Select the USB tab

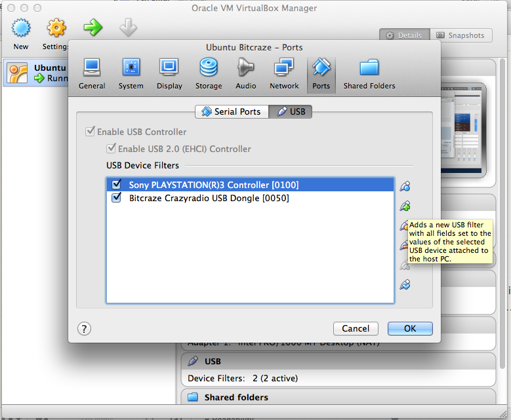click(291, 112)
